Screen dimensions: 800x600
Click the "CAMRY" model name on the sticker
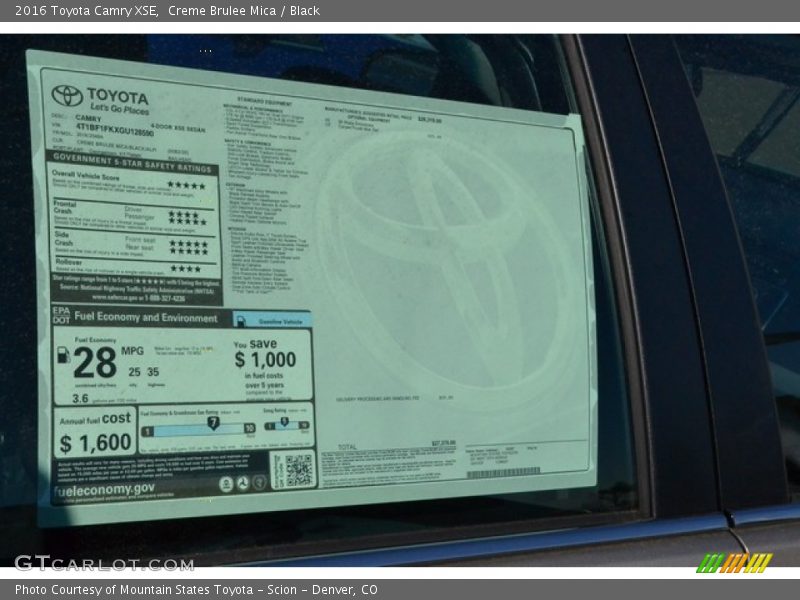88,118
